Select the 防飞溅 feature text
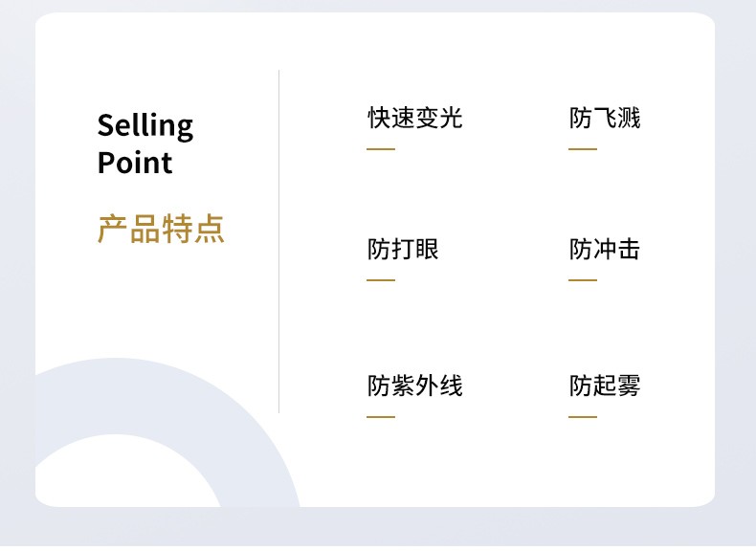 tap(605, 118)
